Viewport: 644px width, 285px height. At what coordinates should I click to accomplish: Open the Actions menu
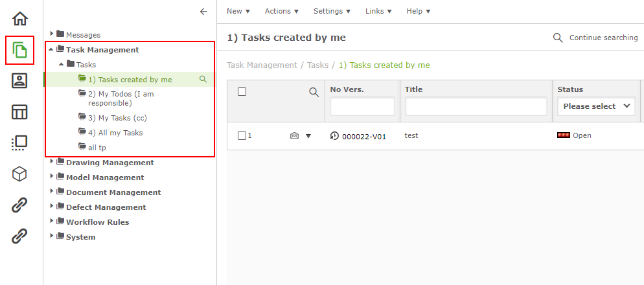pos(282,11)
